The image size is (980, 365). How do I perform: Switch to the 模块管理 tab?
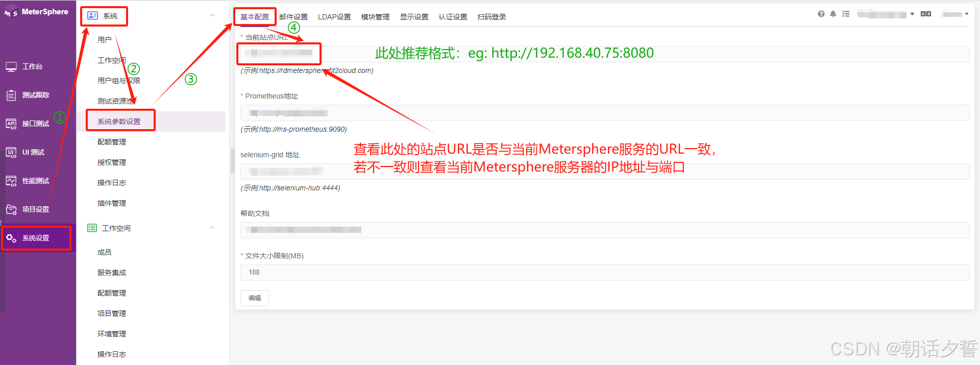click(375, 17)
